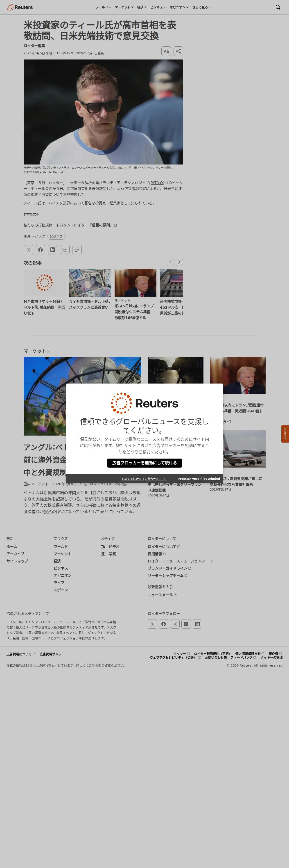Screen dimensions: 289x868
Task: Open ロイターについて footer link with external icon
Action: (164, 546)
